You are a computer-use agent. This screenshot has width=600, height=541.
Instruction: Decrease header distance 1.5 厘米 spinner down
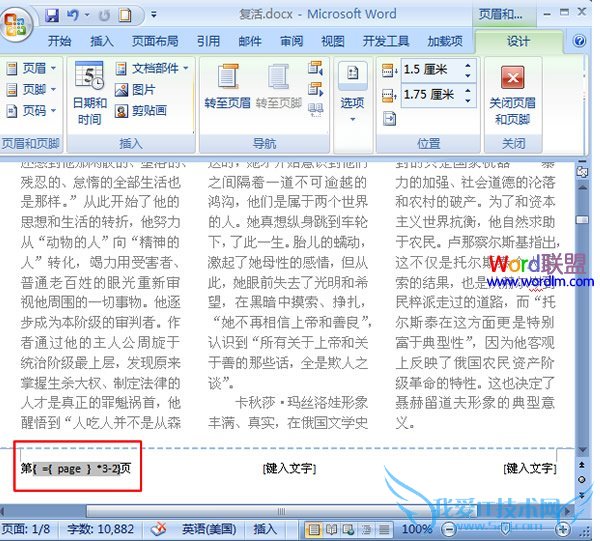pos(468,75)
